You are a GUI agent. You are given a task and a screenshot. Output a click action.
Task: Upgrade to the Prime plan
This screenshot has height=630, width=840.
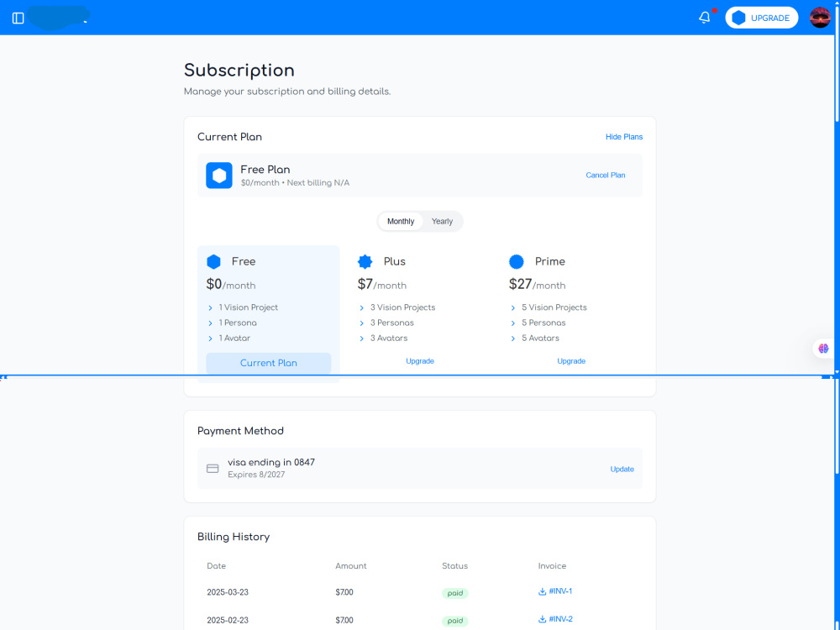571,361
